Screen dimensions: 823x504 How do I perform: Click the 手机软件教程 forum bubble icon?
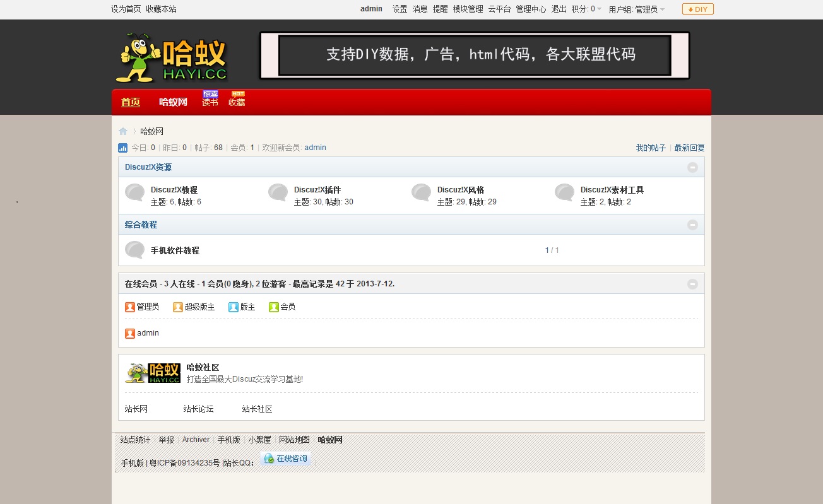tap(135, 250)
